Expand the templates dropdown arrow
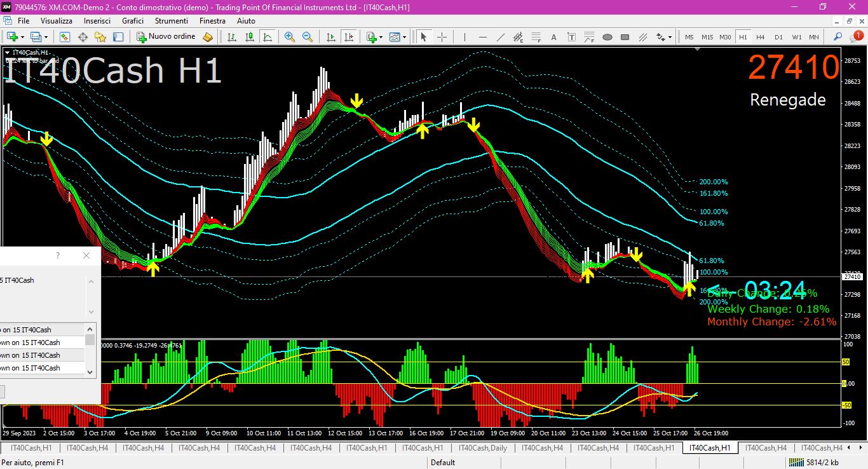868x469 pixels. (x=405, y=37)
